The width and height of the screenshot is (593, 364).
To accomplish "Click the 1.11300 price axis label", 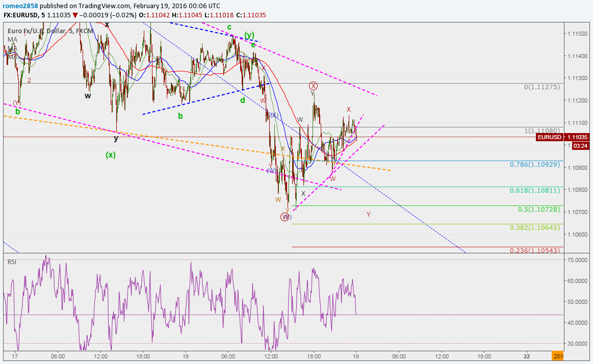I will pyautogui.click(x=577, y=78).
